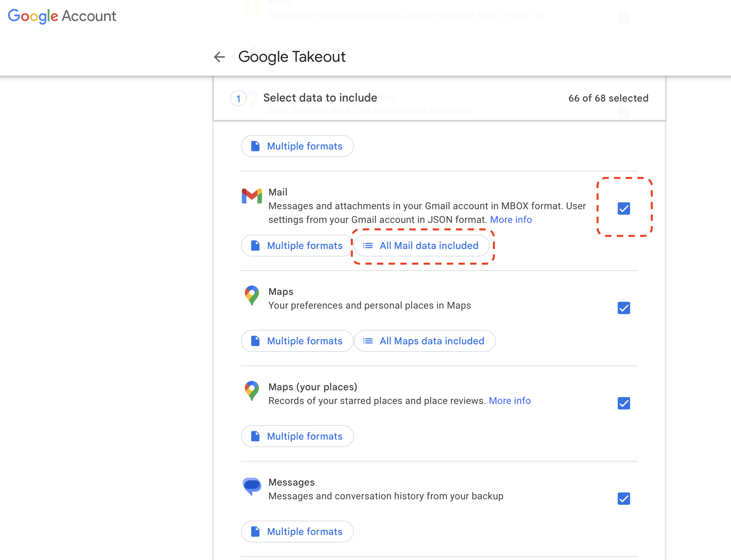The width and height of the screenshot is (731, 560).
Task: Open Multiple formats under Maps (your places)
Action: tap(297, 436)
